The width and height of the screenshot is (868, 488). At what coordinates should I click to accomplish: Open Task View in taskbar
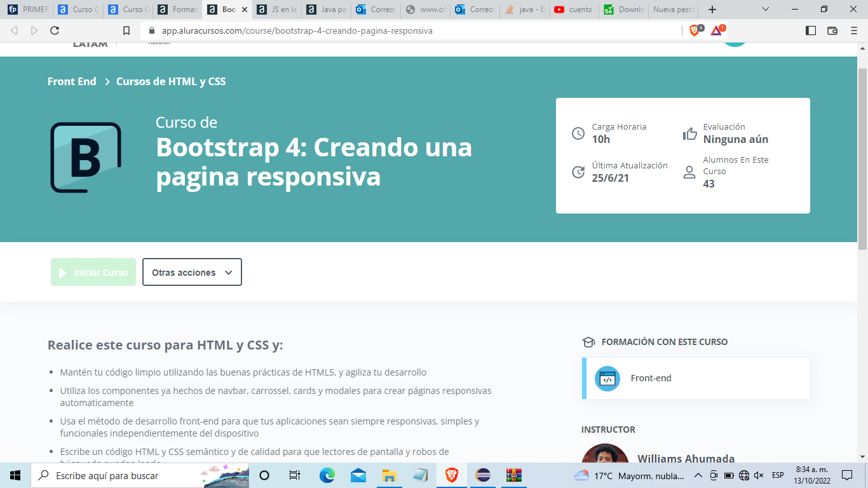click(295, 475)
